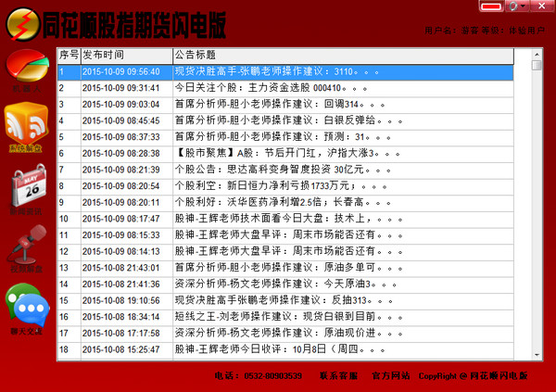Viewport: 556px width, 392px height.
Task: Click timestamp 2015-10-09 09:03:04
Action: [x=120, y=105]
